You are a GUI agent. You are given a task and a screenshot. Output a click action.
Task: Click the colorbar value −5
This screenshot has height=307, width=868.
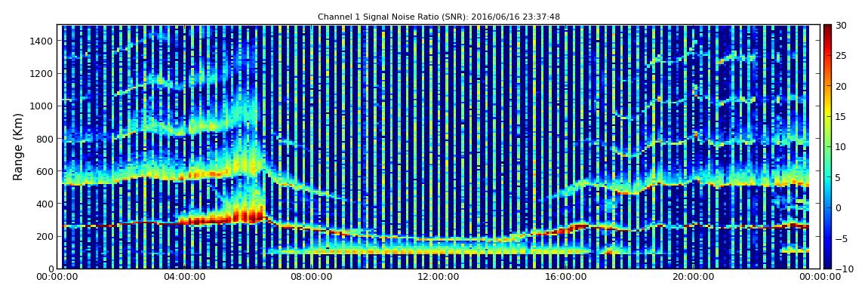pos(842,238)
